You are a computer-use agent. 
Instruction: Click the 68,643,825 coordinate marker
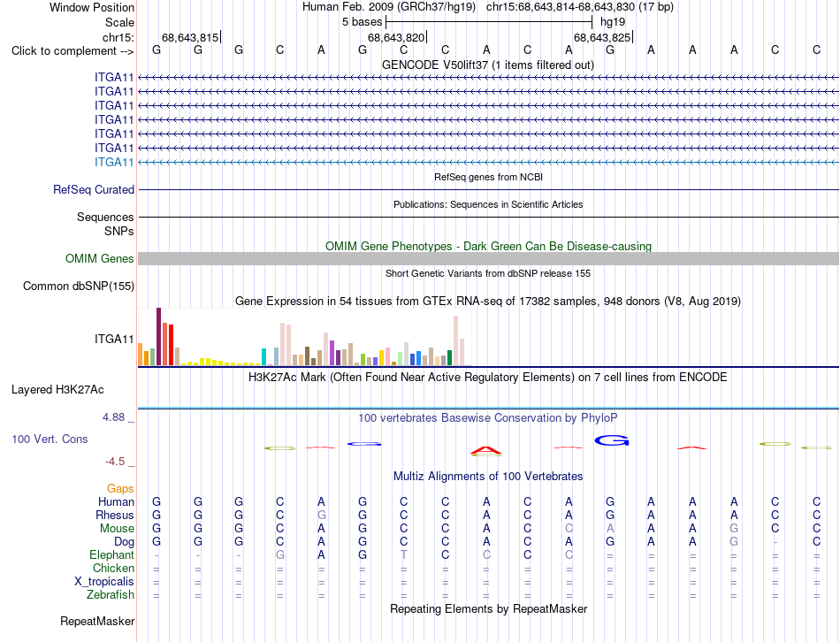(x=602, y=37)
